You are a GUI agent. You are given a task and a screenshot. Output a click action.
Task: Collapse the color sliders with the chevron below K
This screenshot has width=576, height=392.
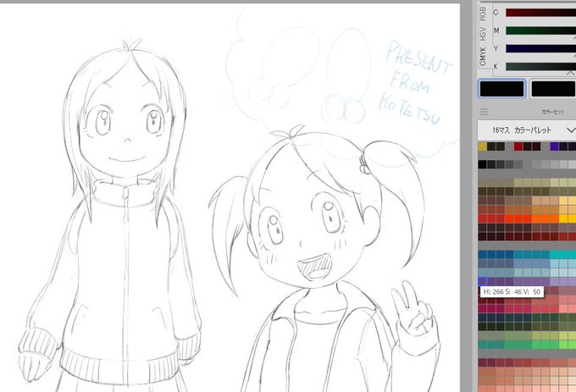(570, 73)
